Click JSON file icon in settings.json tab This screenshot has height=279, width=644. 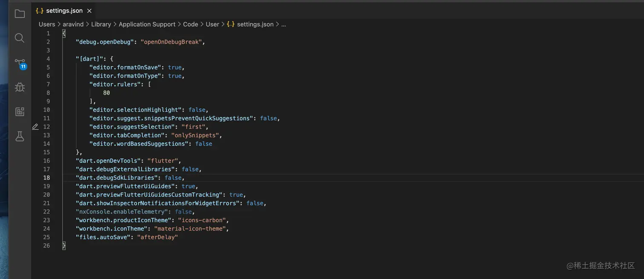(40, 11)
